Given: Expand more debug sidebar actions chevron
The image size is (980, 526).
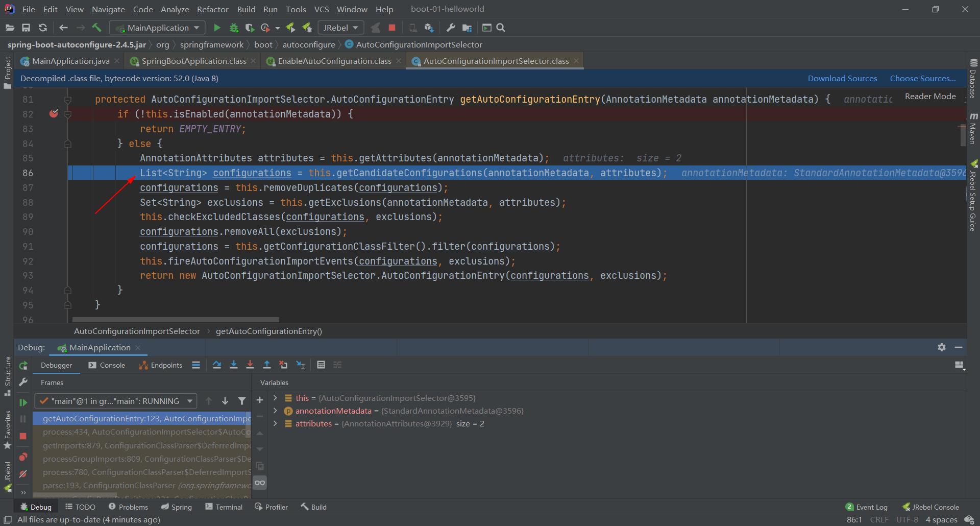Looking at the screenshot, I should [23, 492].
